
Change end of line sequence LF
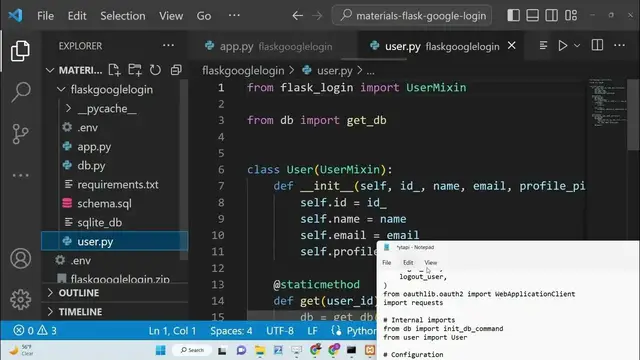[x=312, y=331]
